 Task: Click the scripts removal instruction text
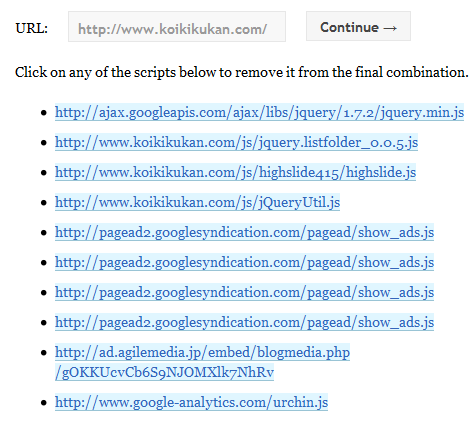[242, 72]
